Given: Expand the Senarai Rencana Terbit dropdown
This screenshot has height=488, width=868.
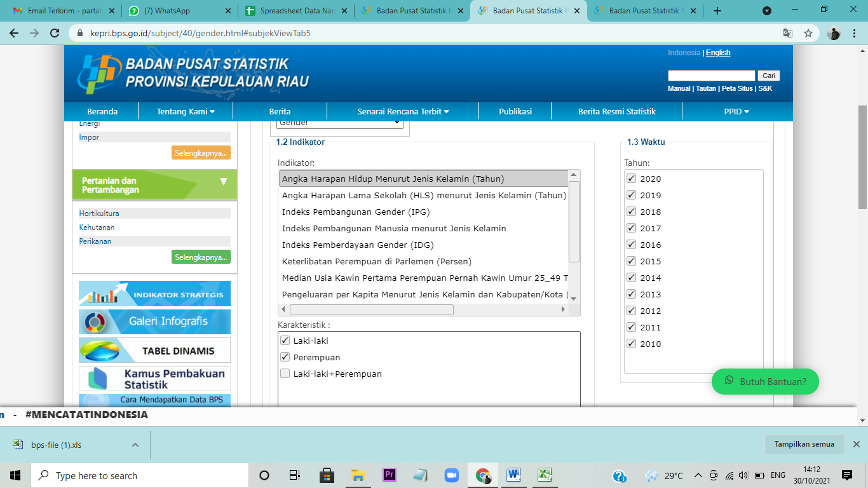Looking at the screenshot, I should coord(403,111).
